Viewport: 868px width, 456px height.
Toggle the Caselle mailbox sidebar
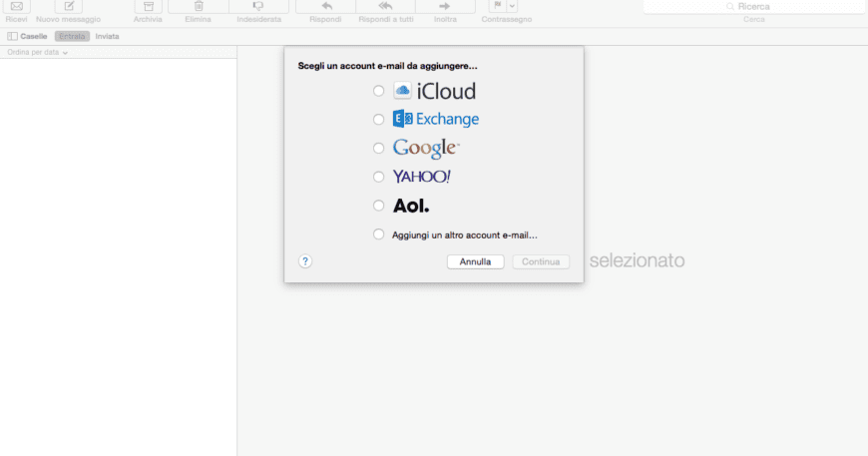tap(27, 36)
